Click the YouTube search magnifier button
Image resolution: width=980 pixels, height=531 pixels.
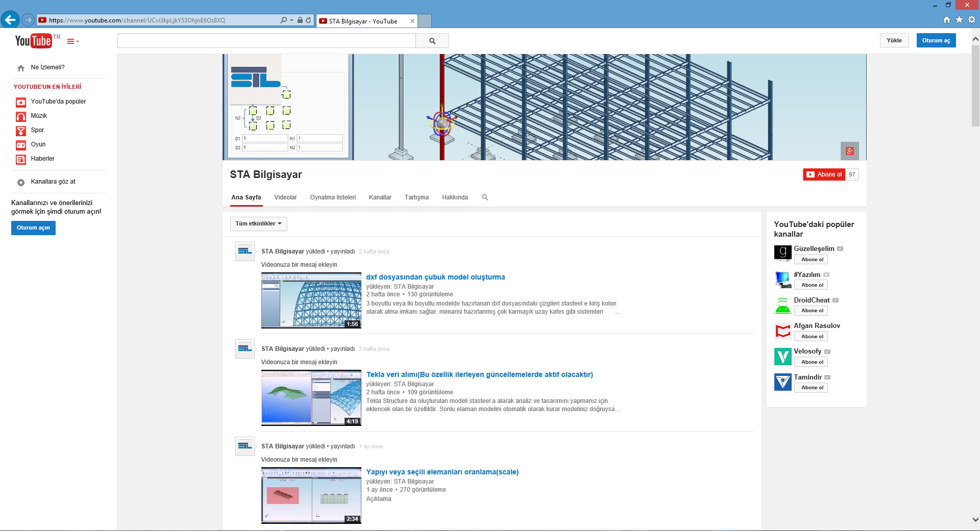coord(432,41)
